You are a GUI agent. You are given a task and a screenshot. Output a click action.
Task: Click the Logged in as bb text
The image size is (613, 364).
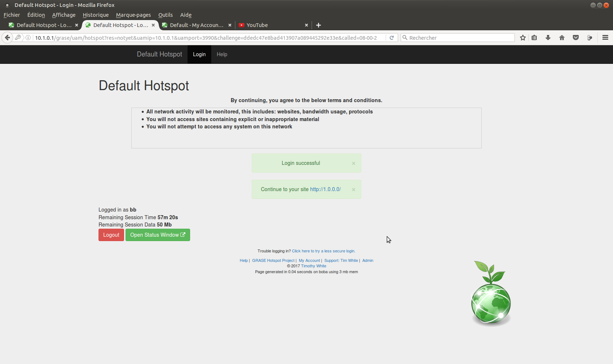point(117,210)
